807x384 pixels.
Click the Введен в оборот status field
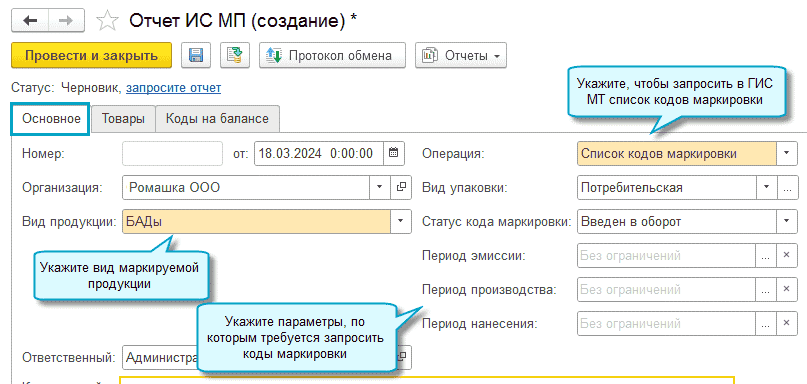click(x=677, y=221)
